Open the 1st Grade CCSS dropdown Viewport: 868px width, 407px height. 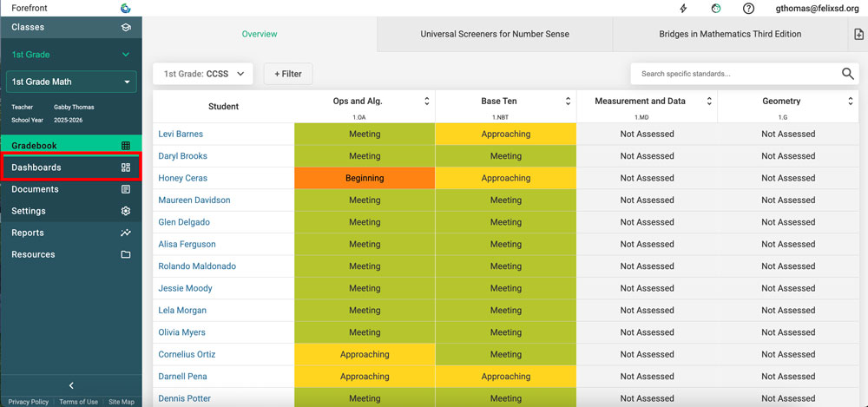pyautogui.click(x=203, y=74)
